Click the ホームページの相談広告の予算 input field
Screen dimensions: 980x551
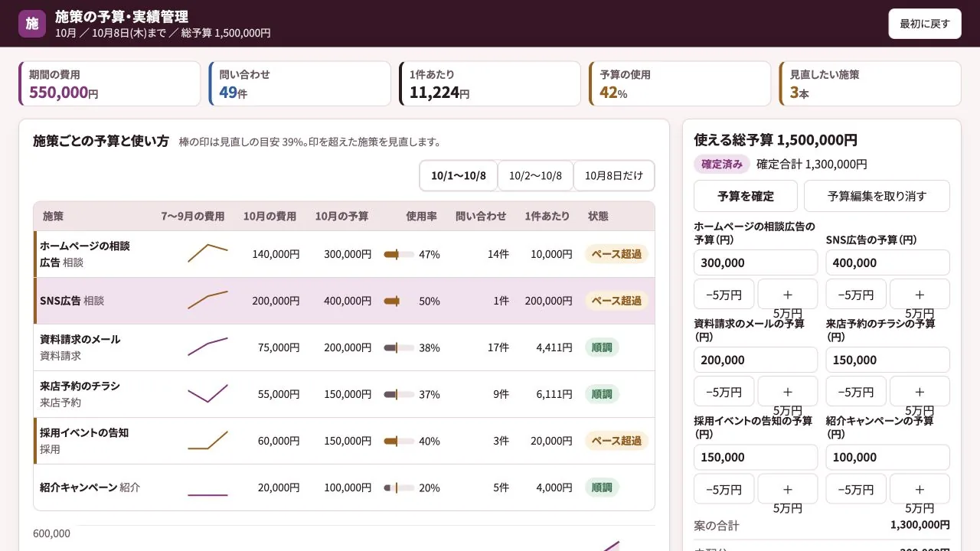pyautogui.click(x=756, y=262)
